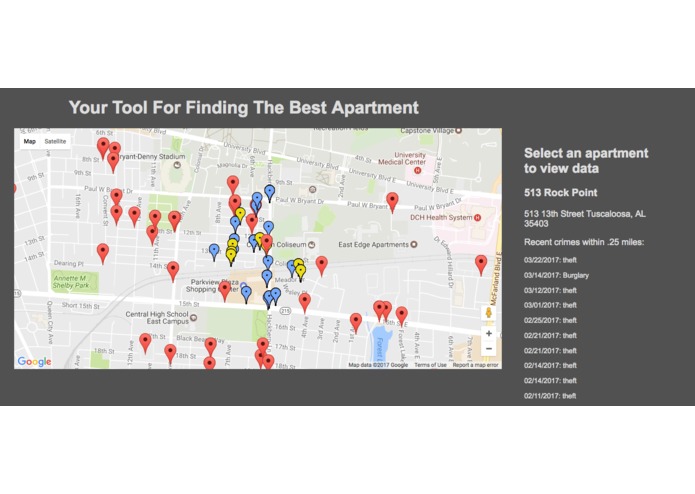Click the 03/01/2017: theft entry
The height and width of the screenshot is (494, 695).
pyautogui.click(x=550, y=305)
